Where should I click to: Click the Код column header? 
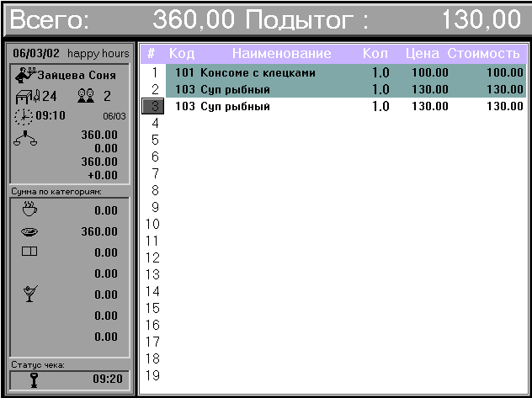click(182, 54)
